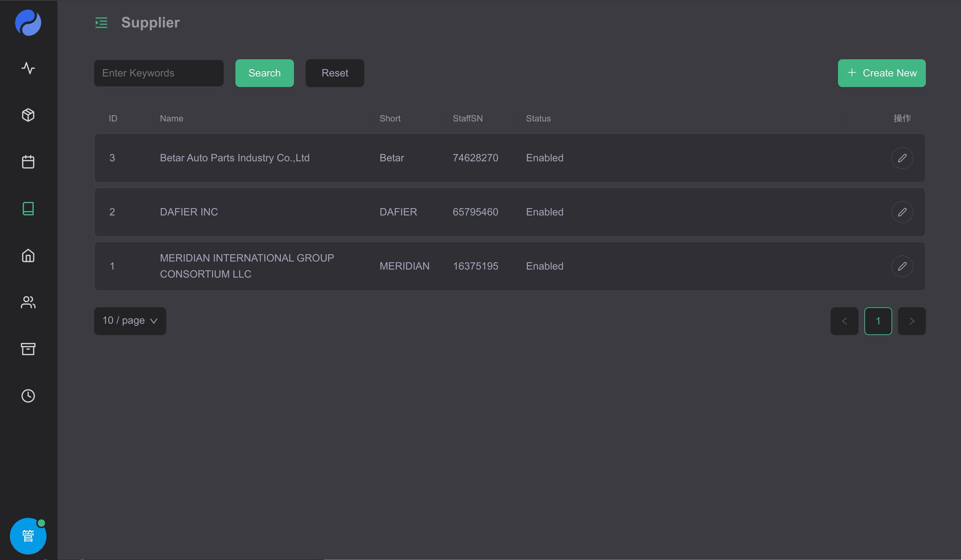The height and width of the screenshot is (560, 961).
Task: Click the green Search button
Action: (264, 73)
